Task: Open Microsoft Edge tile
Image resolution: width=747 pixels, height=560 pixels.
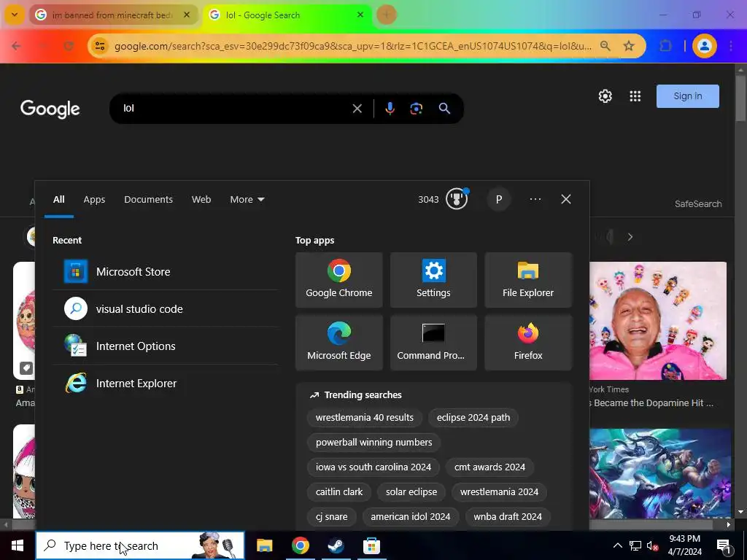Action: [338, 343]
